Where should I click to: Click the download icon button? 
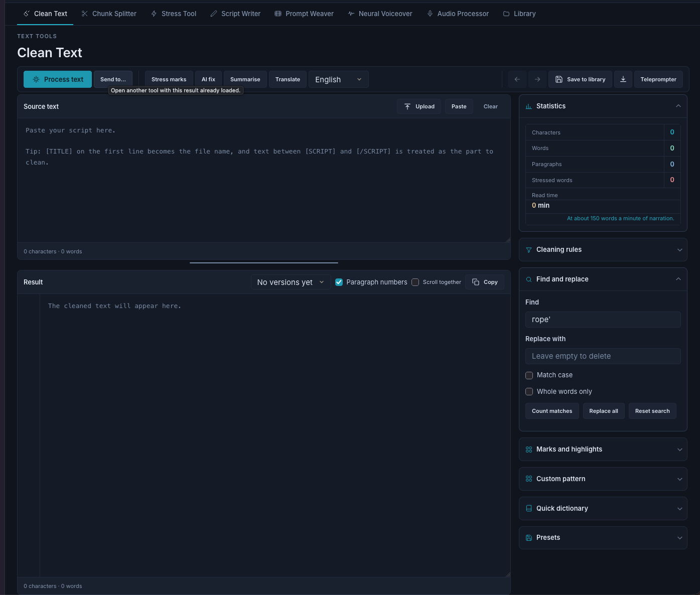pyautogui.click(x=623, y=79)
